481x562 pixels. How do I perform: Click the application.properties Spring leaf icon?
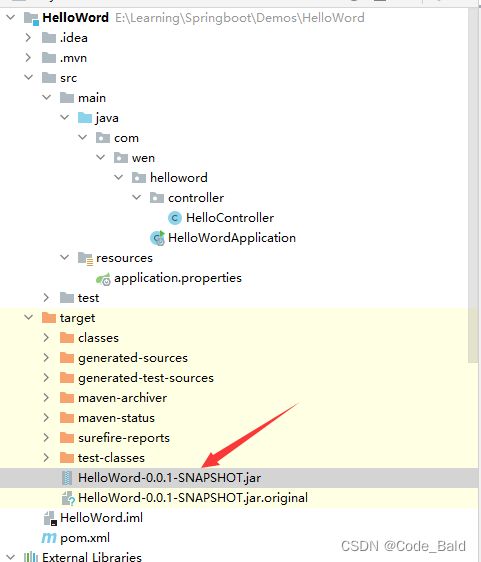point(103,279)
